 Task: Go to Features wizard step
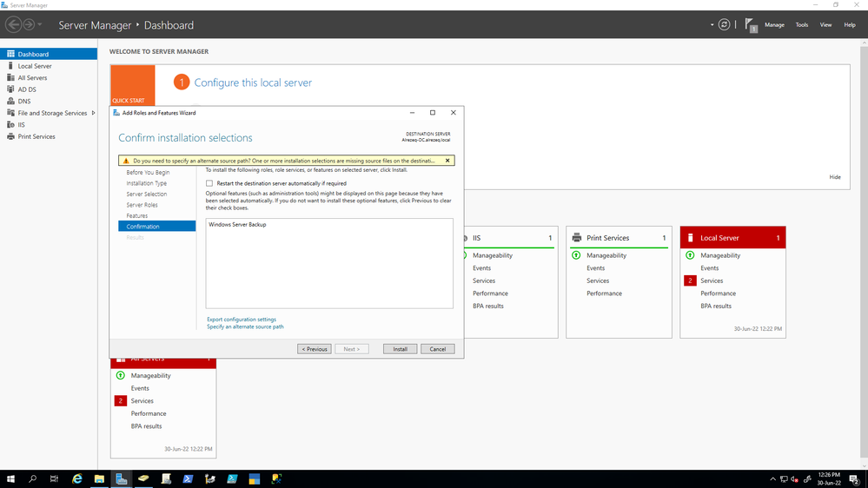136,216
